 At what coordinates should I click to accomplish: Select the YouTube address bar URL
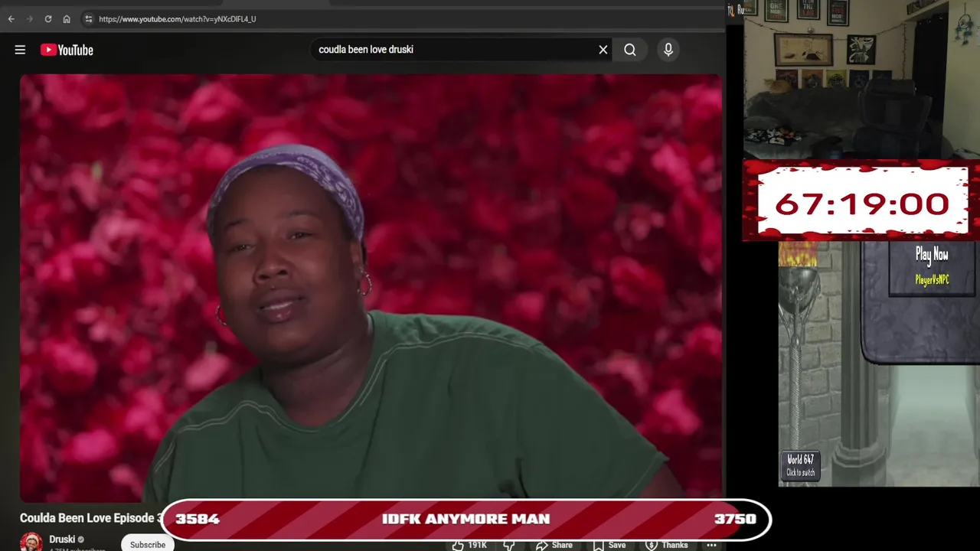pos(178,19)
